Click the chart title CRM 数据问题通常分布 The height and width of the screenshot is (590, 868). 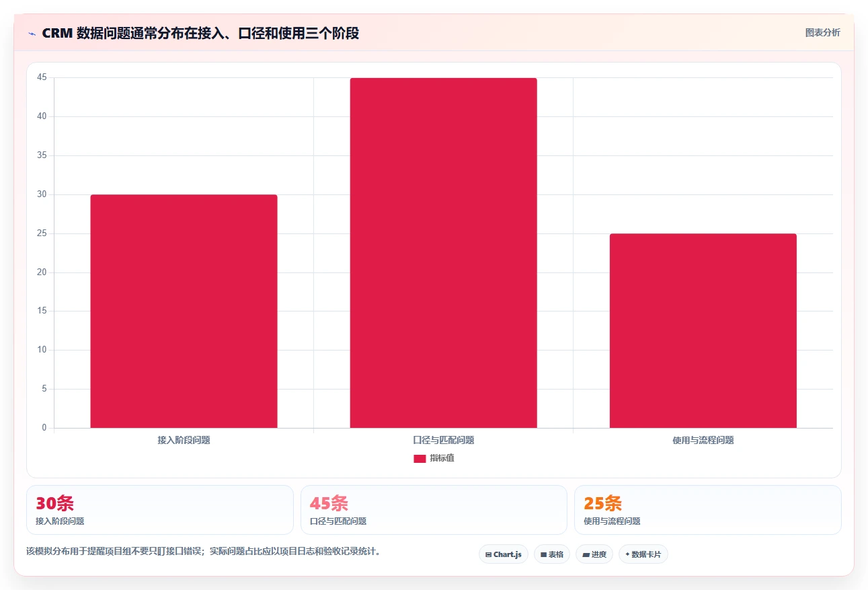[200, 33]
